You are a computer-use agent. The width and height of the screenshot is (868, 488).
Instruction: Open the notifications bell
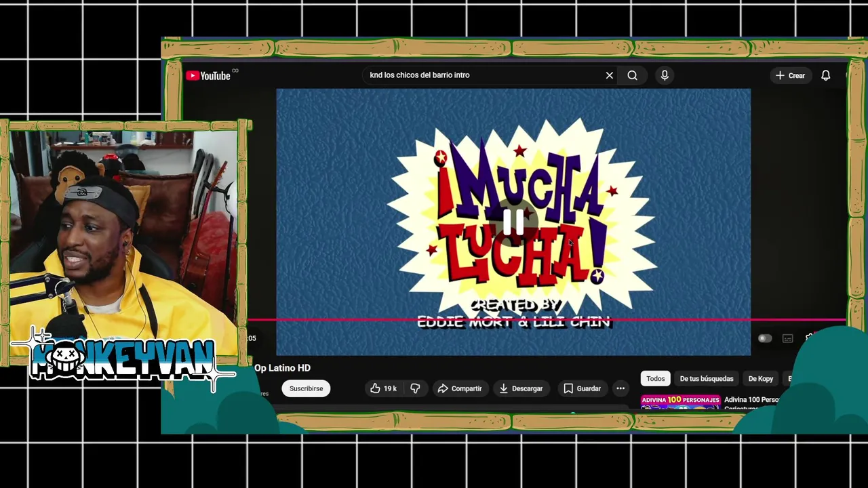[825, 75]
